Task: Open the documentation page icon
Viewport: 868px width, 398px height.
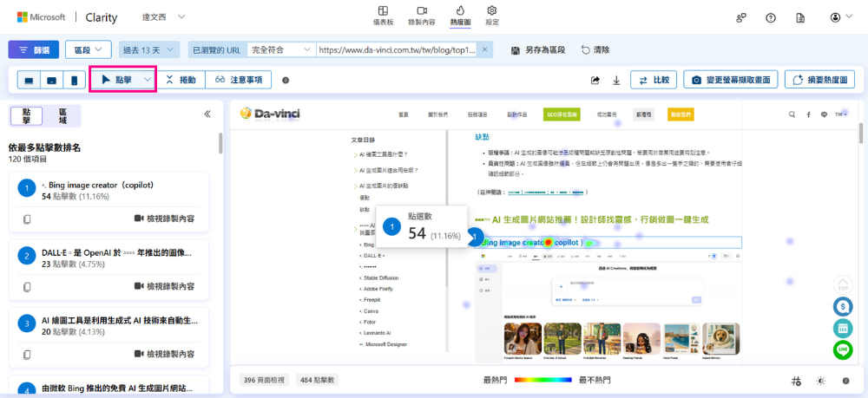Action: 800,17
